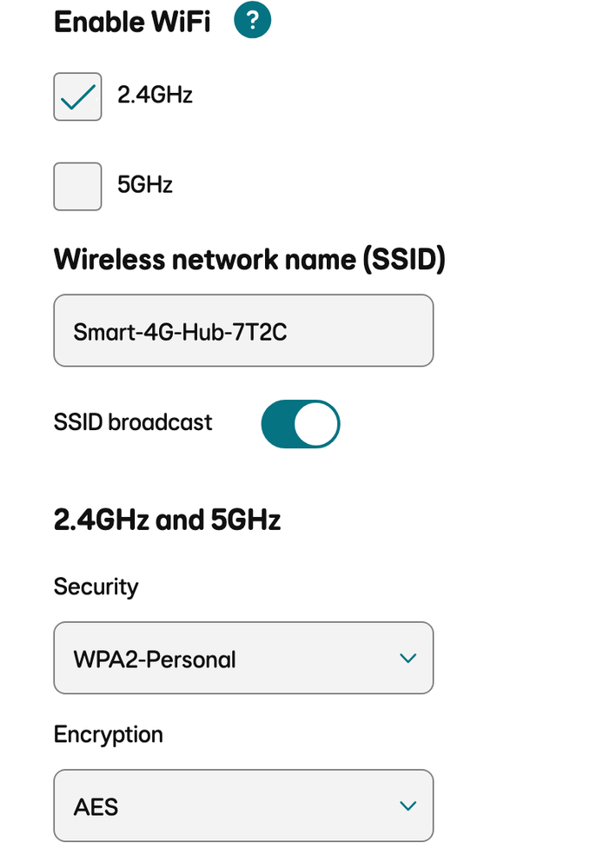Click the SSID broadcast label text
The image size is (597, 868).
(133, 422)
